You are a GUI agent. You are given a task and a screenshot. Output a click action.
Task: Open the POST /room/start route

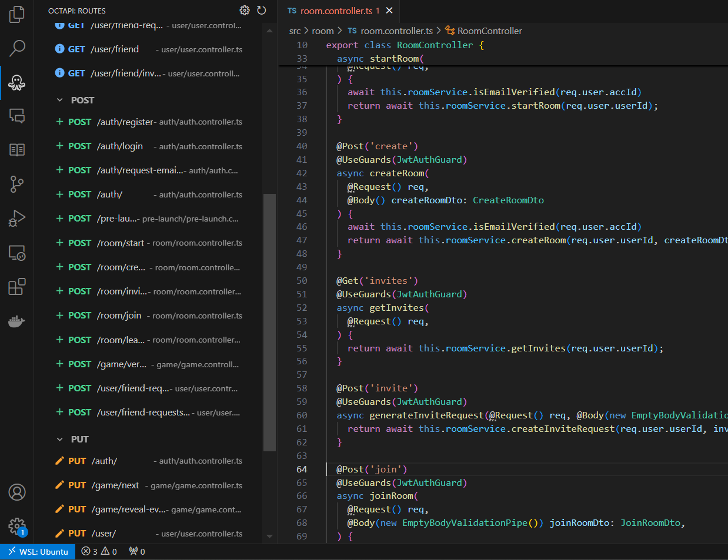click(x=148, y=243)
